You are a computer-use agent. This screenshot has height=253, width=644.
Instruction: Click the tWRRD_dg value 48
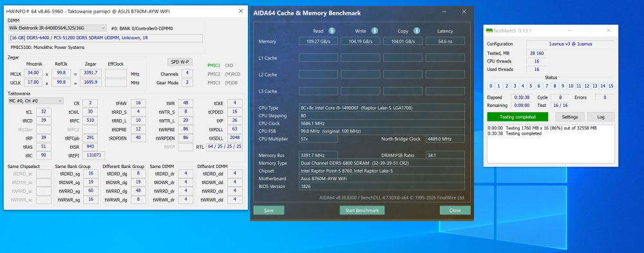(138, 191)
